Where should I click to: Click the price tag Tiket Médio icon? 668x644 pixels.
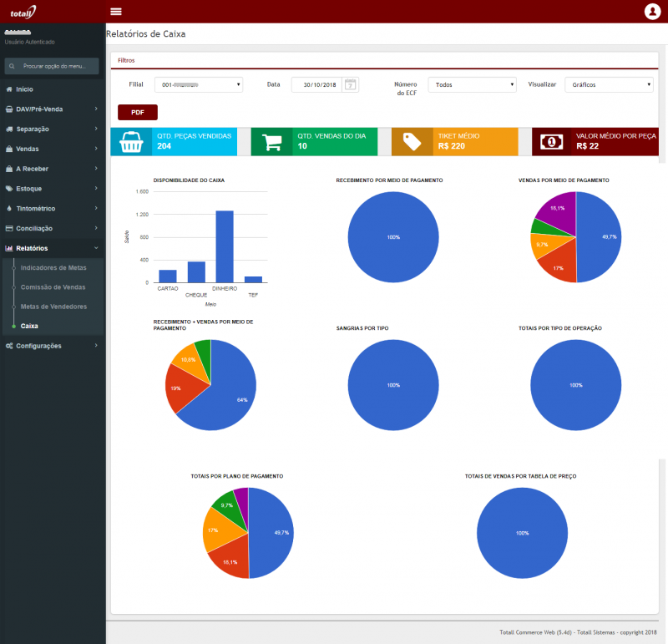click(x=412, y=141)
